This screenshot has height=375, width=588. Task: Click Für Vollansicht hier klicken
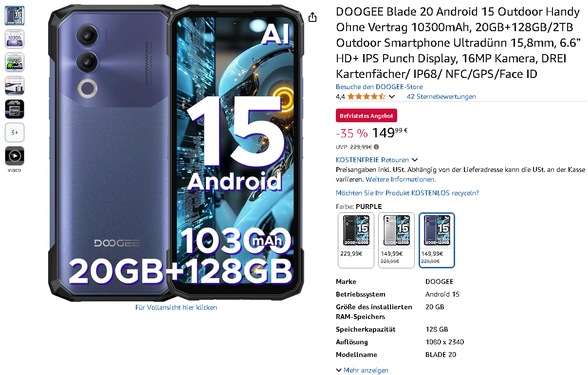click(x=176, y=307)
